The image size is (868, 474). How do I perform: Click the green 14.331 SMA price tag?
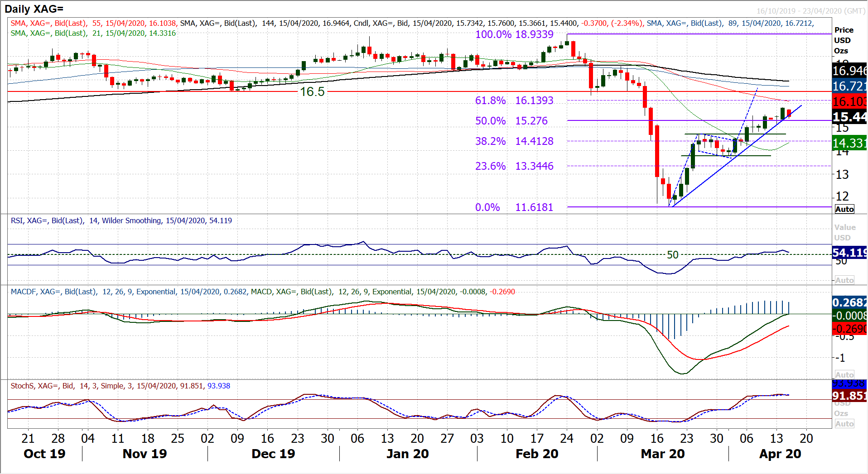click(x=849, y=144)
